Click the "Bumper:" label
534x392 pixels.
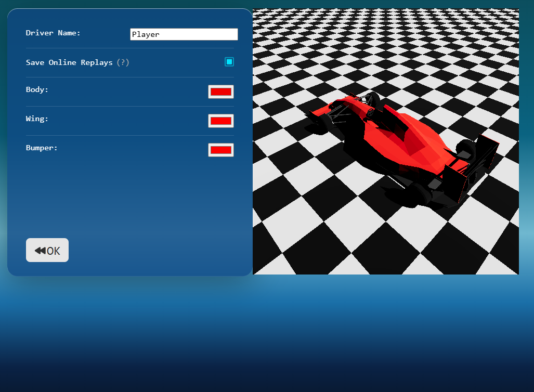point(42,148)
